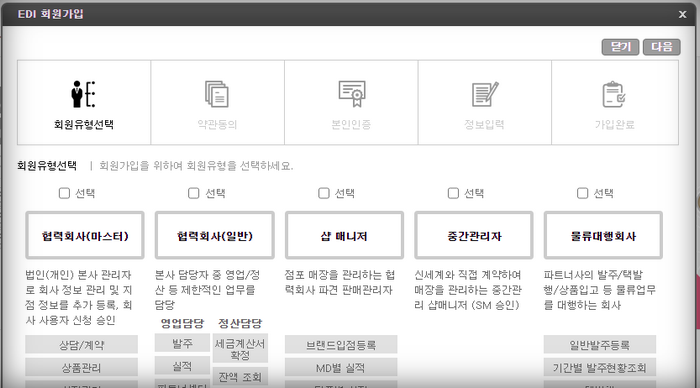Click the 실적 tag under 영업담당

(182, 366)
